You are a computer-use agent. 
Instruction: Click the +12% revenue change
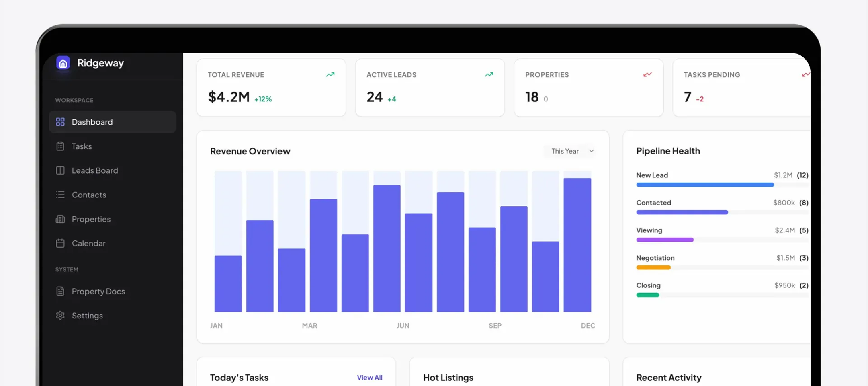tap(263, 99)
